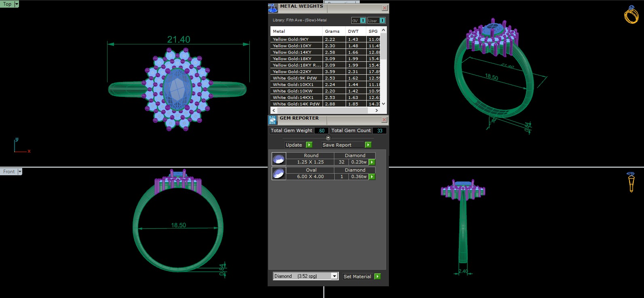Click the Set Material button

(358, 277)
